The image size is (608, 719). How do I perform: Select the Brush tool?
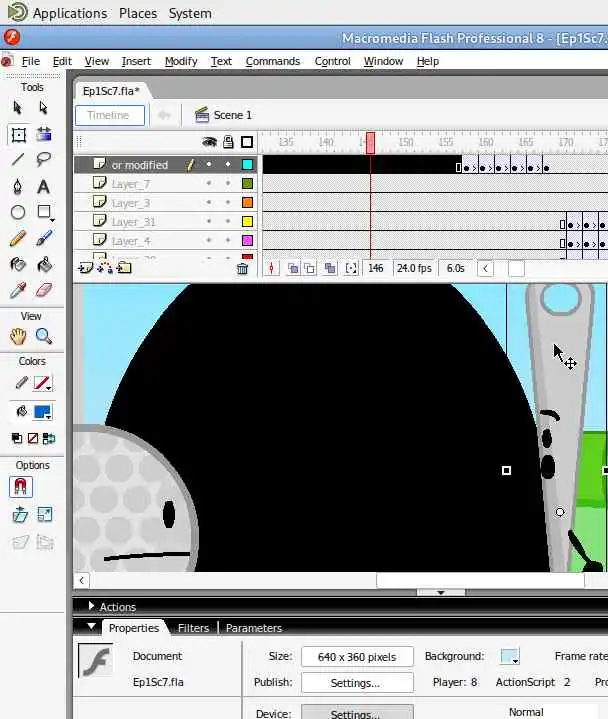[44, 238]
